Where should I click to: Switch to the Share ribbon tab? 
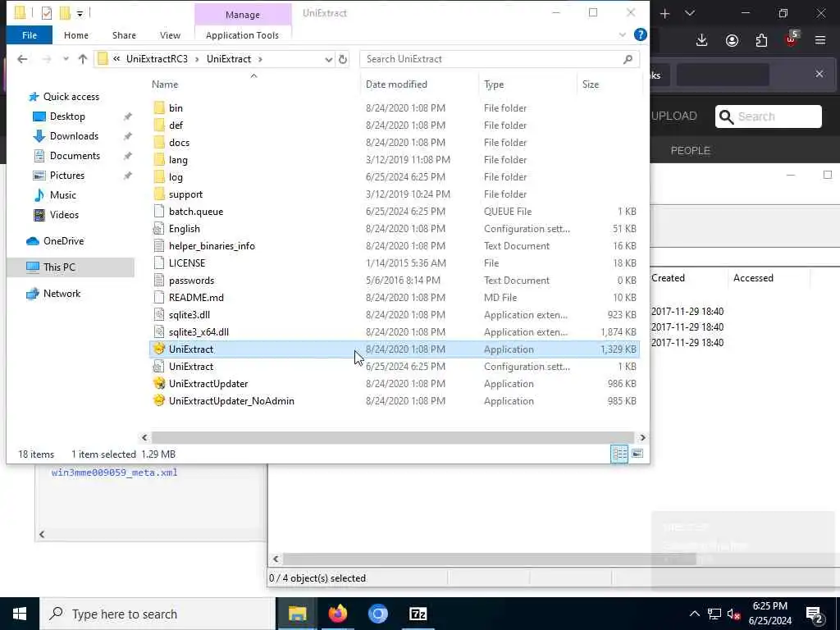click(124, 34)
